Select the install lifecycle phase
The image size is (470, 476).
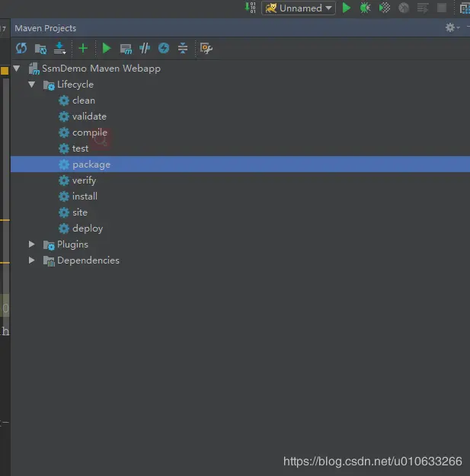(85, 196)
